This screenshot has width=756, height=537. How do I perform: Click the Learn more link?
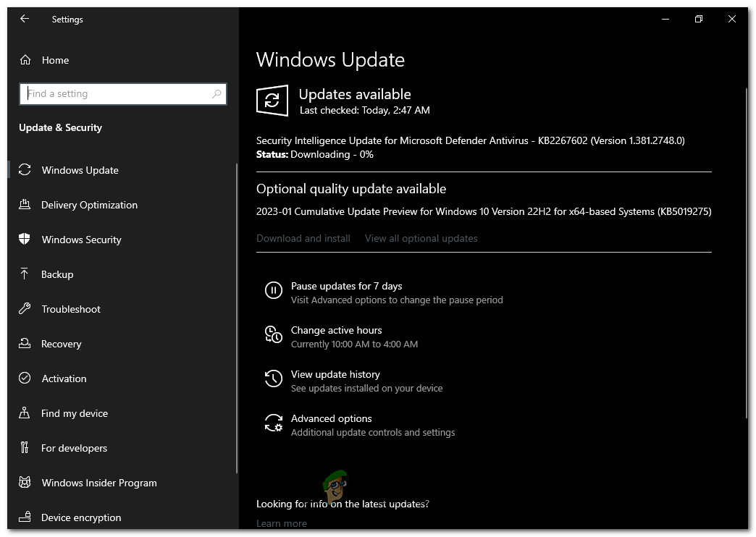click(281, 523)
